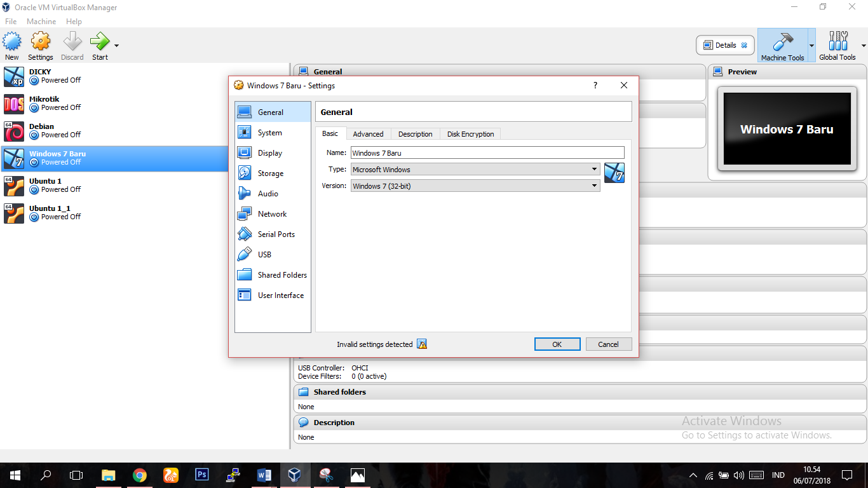Click OK in the Settings dialog
This screenshot has width=868, height=488.
coord(557,344)
